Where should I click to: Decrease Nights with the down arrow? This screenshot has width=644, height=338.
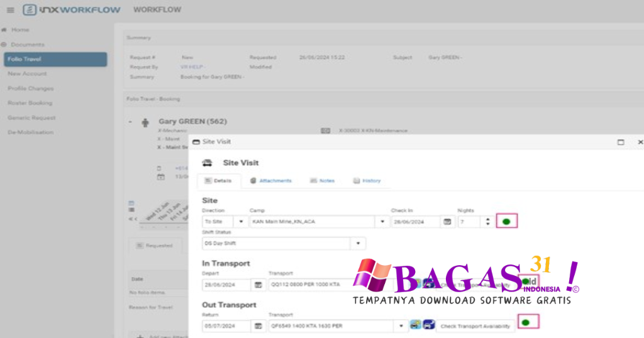tap(487, 224)
